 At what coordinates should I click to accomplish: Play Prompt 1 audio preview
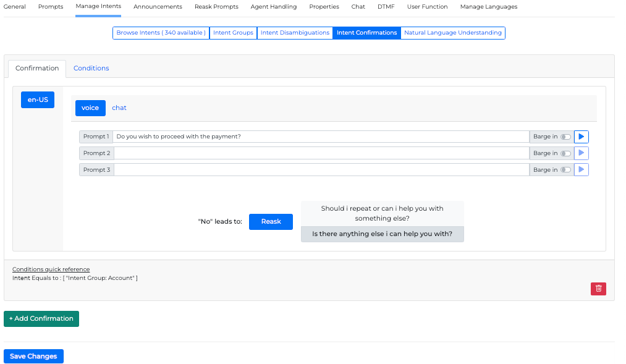[x=581, y=137]
